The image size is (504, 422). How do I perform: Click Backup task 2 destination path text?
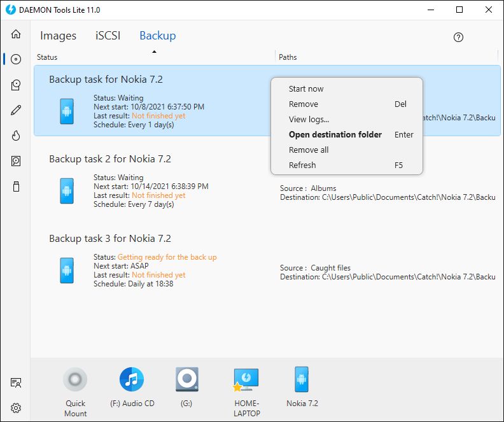pos(388,197)
